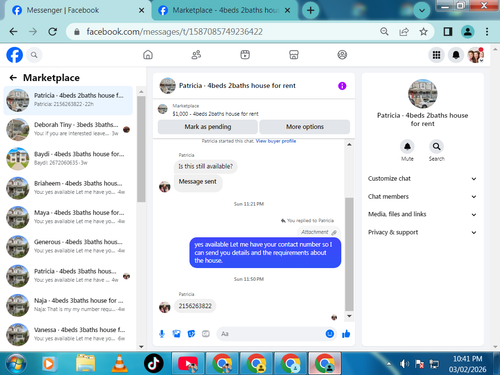Open the taskbar volume speaker icon
Image resolution: width=500 pixels, height=375 pixels.
pos(404,364)
